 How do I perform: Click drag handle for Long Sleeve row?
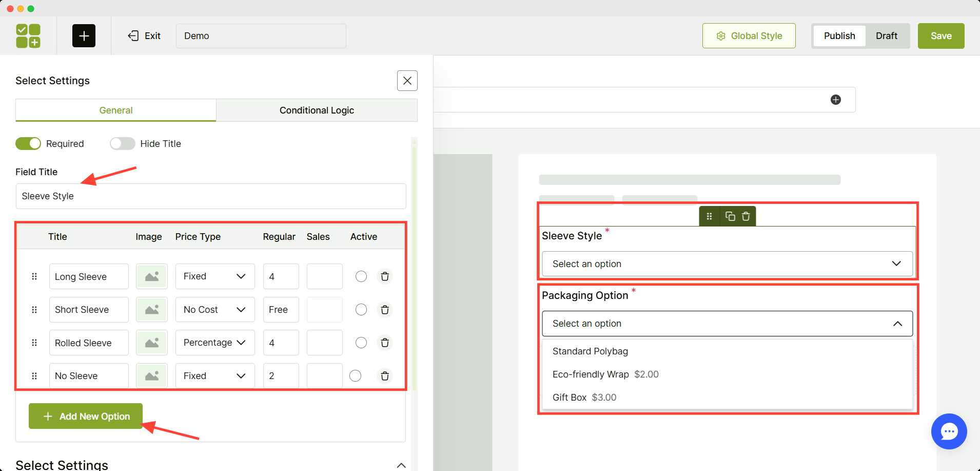tap(34, 276)
